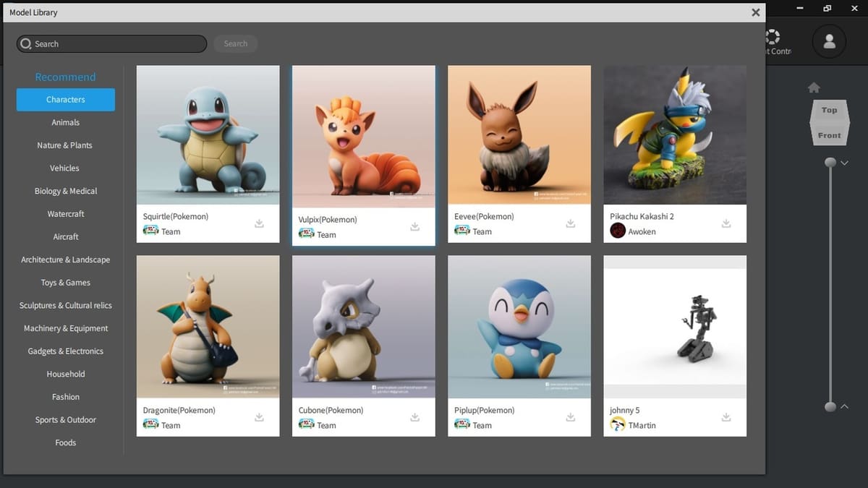Image resolution: width=868 pixels, height=488 pixels.
Task: Download the Dragonite(Pokemon) model
Action: pos(259,417)
